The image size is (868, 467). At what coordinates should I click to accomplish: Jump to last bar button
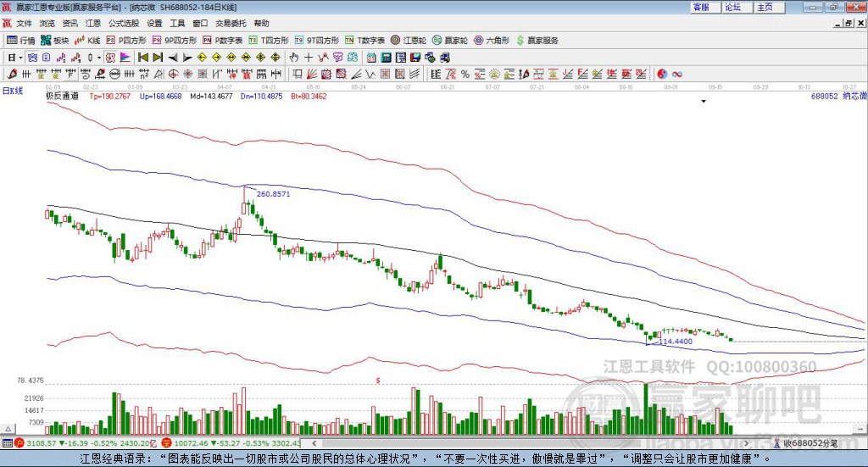click(x=158, y=58)
